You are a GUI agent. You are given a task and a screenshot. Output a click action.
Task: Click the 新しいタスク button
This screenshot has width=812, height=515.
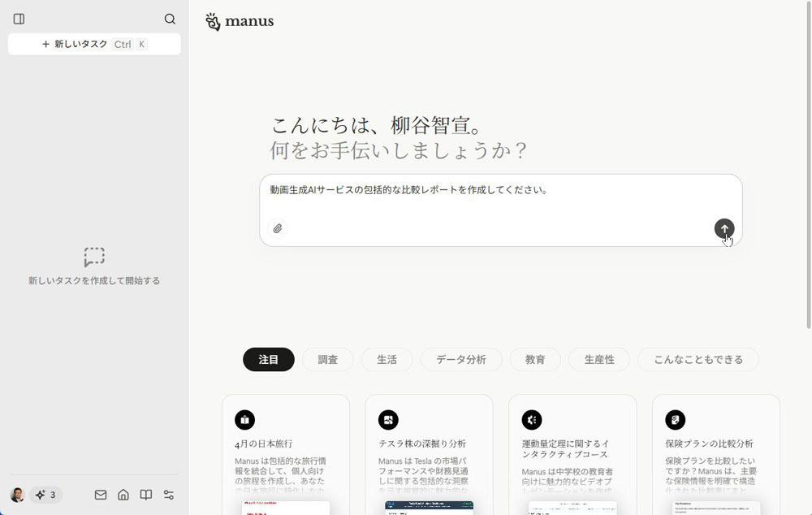[x=94, y=44]
